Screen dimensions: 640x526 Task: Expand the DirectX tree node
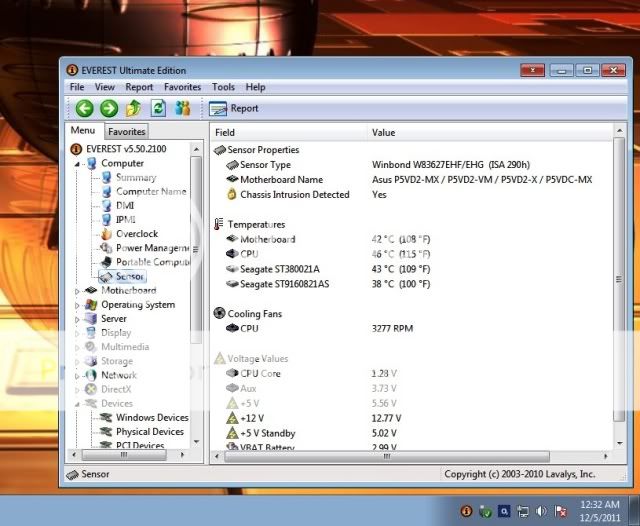[x=77, y=390]
